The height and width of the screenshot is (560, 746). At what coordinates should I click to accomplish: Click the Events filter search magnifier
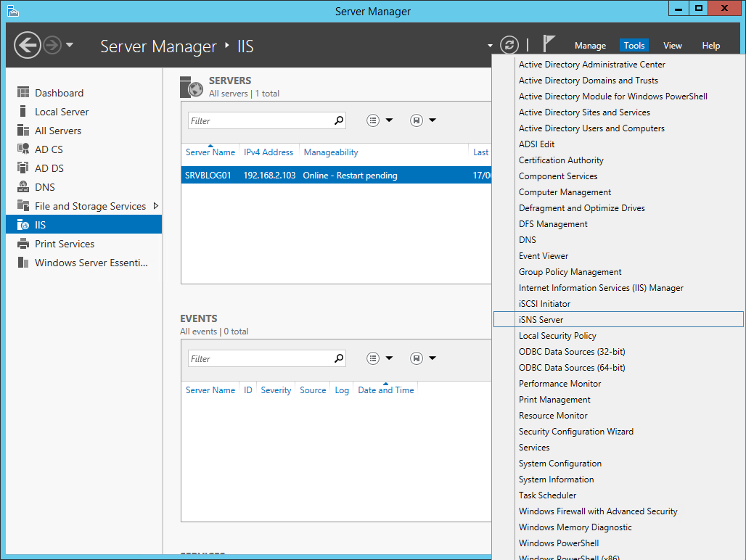[x=339, y=358]
